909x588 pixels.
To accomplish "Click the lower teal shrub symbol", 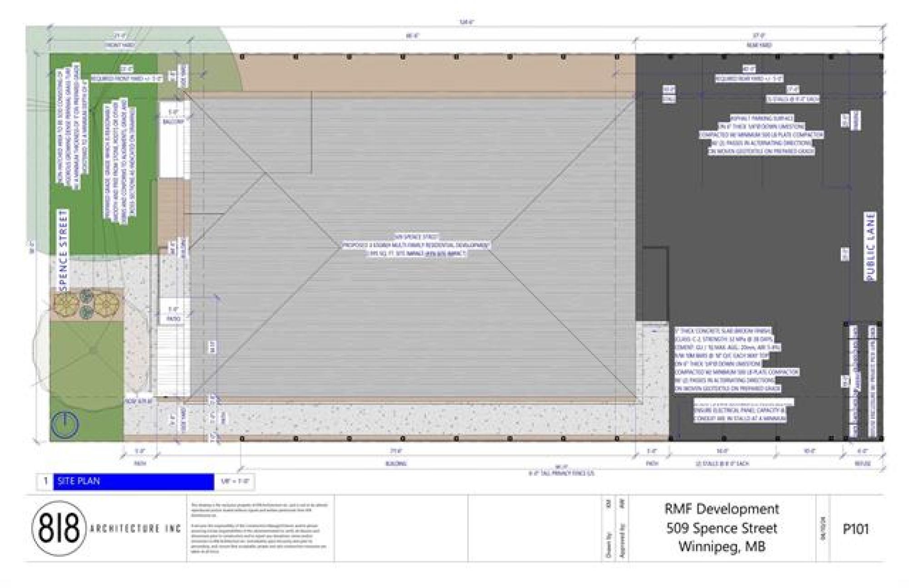I will [x=86, y=312].
